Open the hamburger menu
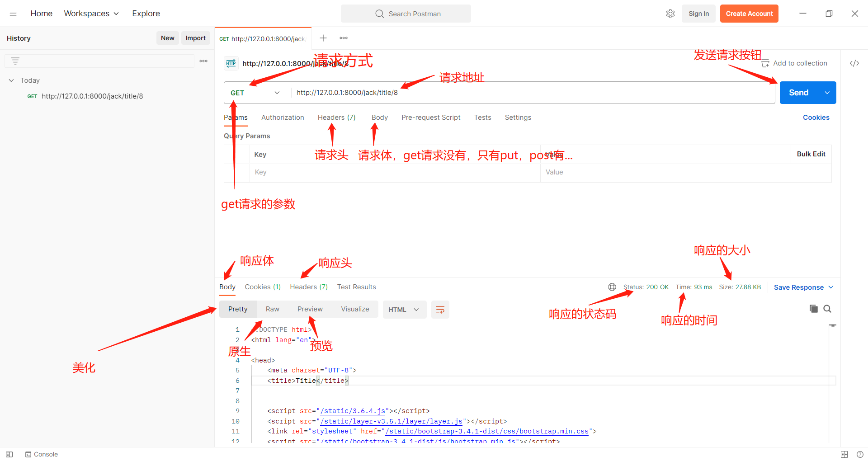This screenshot has height=461, width=868. pos(13,14)
